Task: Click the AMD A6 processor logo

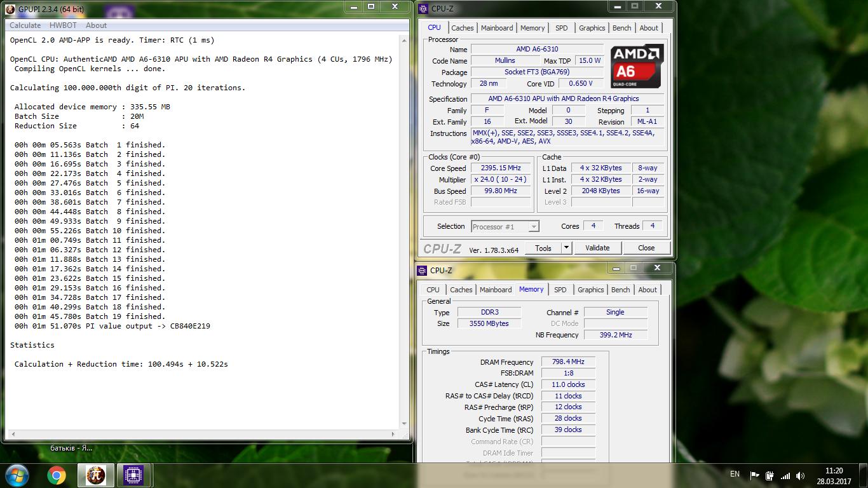Action: pos(637,66)
